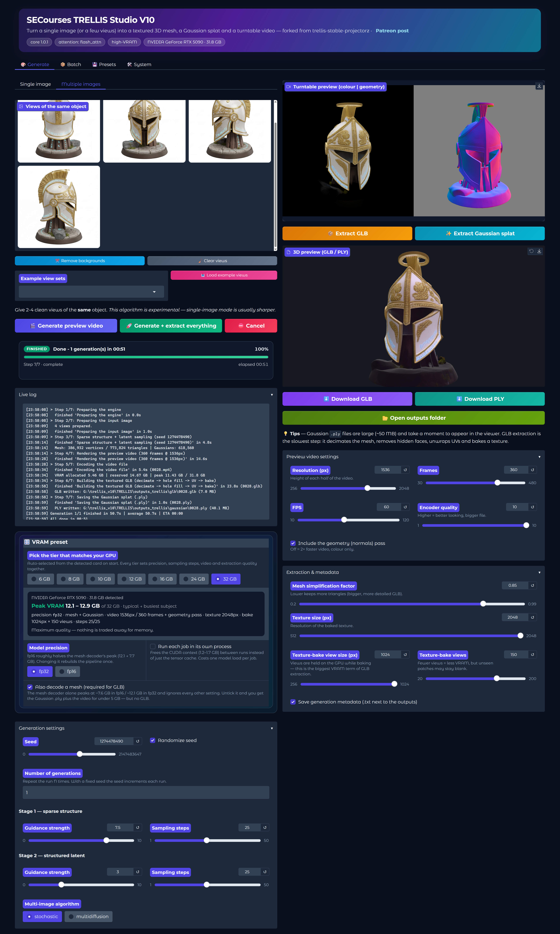Click Load example views
560x934 pixels.
224,275
